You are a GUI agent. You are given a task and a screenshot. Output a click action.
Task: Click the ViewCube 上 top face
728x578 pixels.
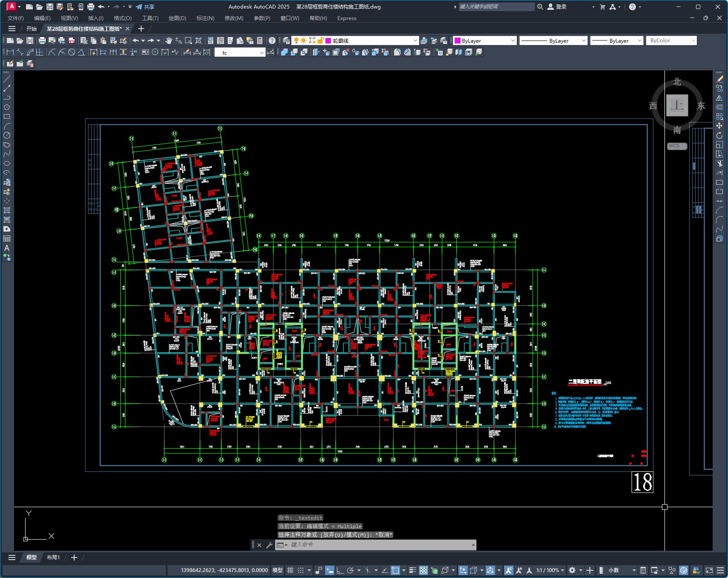click(677, 105)
